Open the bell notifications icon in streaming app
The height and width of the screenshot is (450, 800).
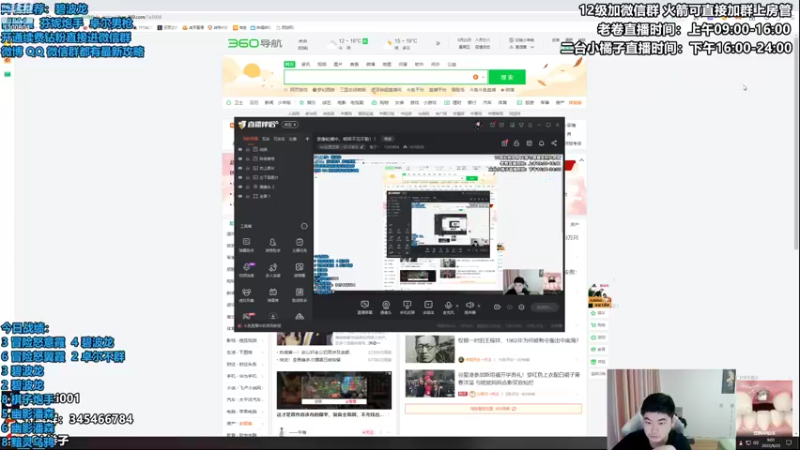541,143
